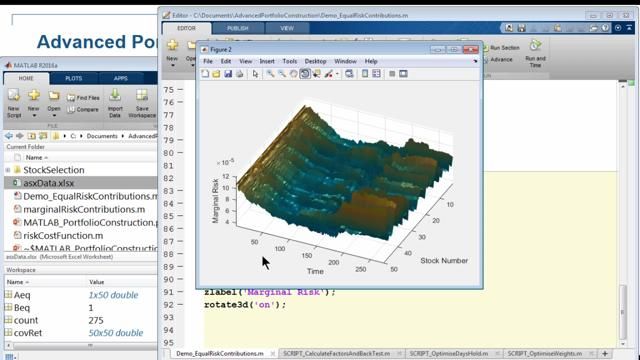The height and width of the screenshot is (360, 640).
Task: Click New Figure icon in Figure 2 toolbar
Action: (205, 74)
